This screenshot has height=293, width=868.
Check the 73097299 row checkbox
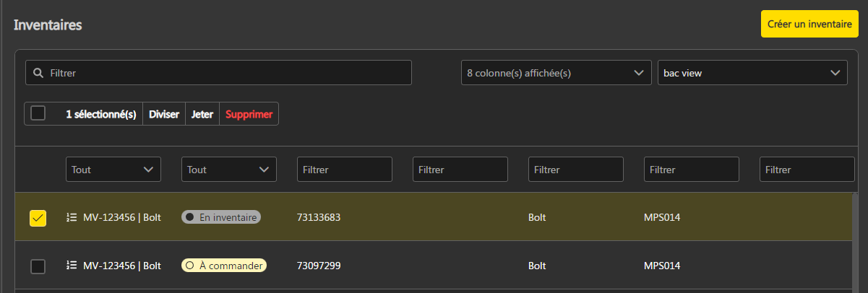point(38,266)
